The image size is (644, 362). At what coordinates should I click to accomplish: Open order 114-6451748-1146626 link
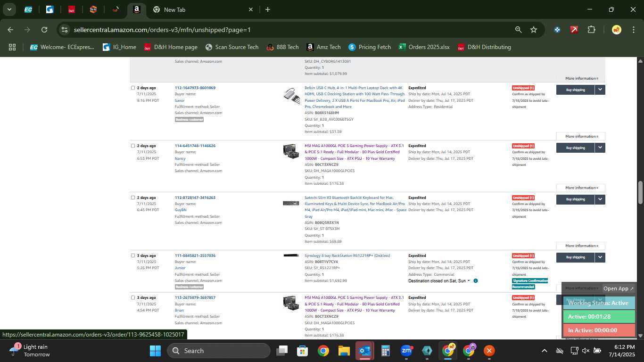(x=195, y=146)
